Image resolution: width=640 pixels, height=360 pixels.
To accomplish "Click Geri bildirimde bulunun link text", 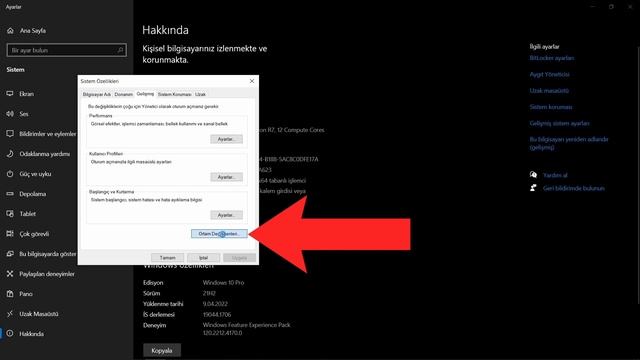I will pos(573,188).
